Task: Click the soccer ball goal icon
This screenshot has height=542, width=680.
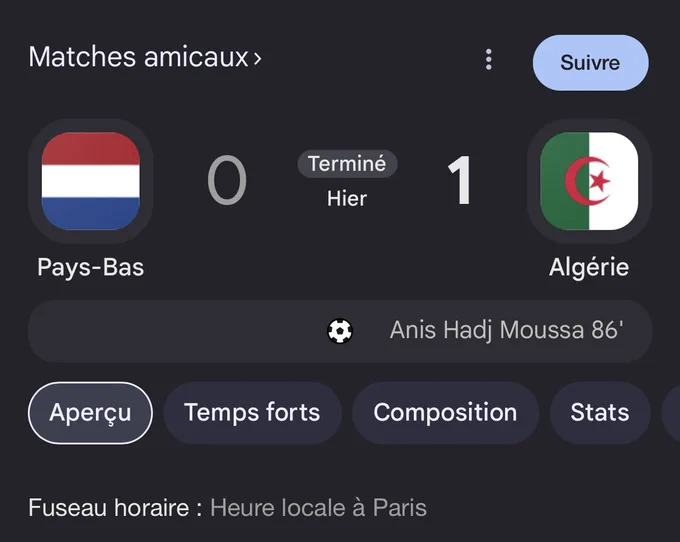Action: (x=340, y=331)
